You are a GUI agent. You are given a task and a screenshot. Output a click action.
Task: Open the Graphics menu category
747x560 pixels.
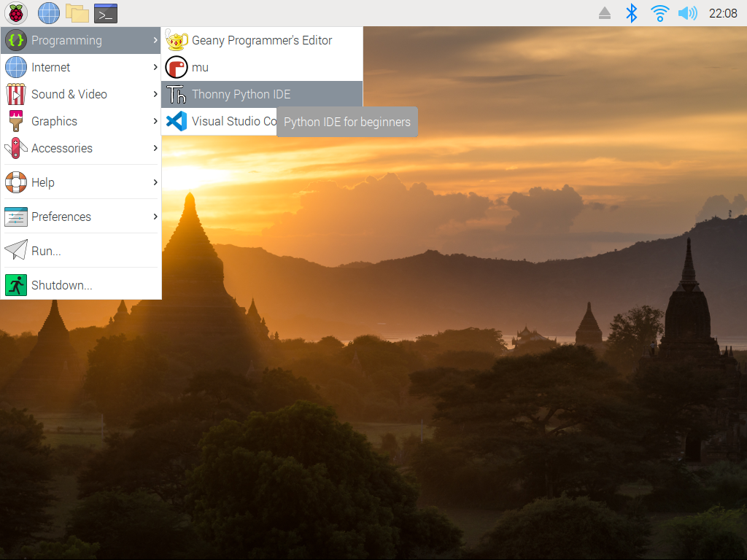(x=81, y=121)
